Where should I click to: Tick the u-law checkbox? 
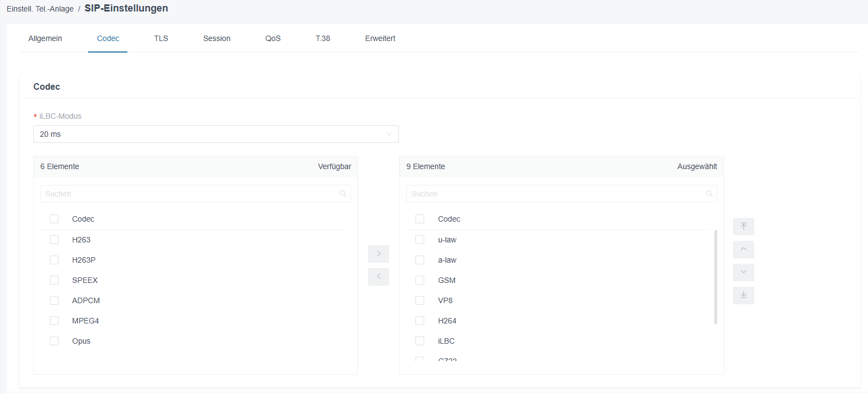pyautogui.click(x=420, y=240)
